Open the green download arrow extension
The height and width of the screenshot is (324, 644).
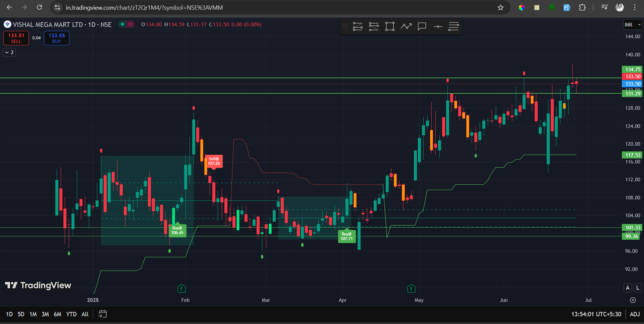[552, 7]
